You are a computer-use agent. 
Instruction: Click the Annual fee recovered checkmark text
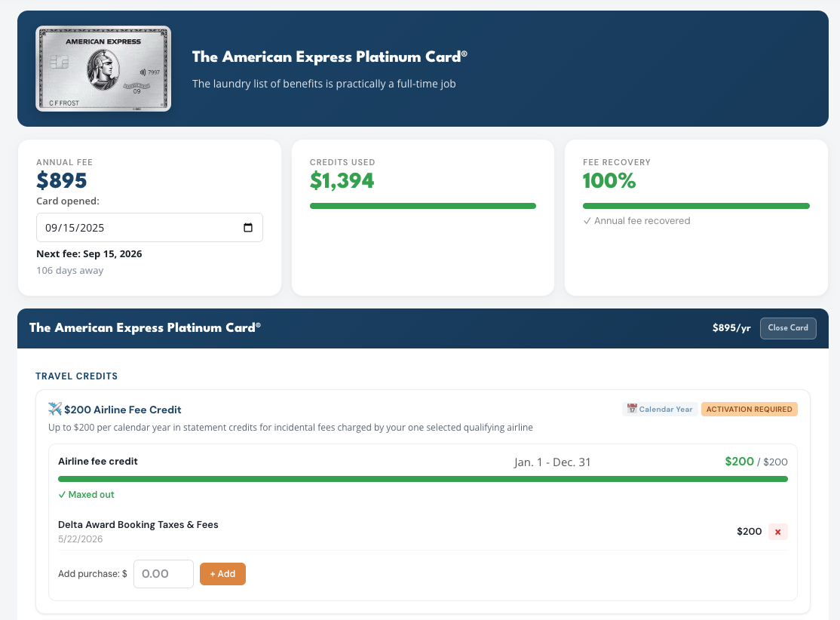[x=636, y=221]
